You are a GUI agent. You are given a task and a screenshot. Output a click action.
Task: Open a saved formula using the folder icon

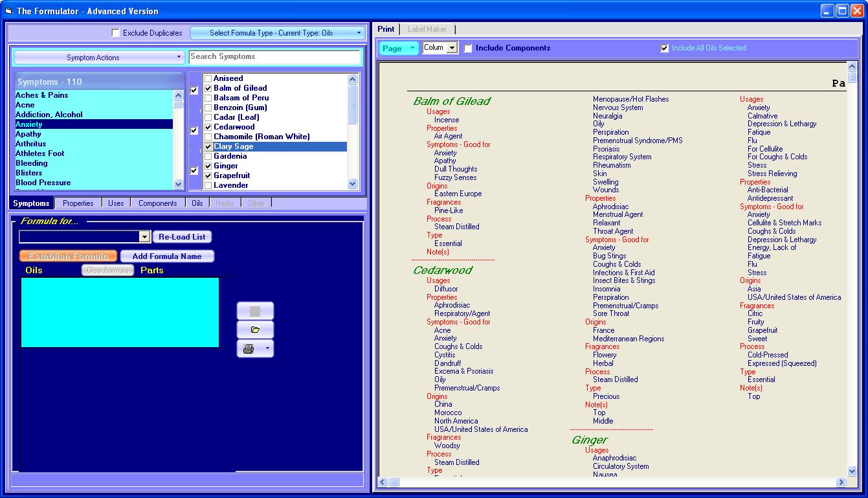(x=255, y=329)
